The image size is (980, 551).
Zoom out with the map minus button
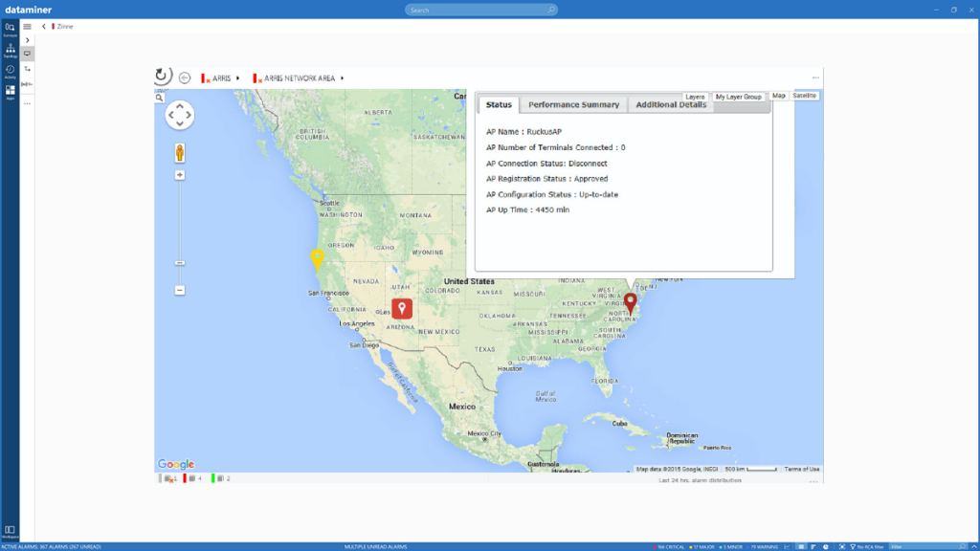coord(179,290)
